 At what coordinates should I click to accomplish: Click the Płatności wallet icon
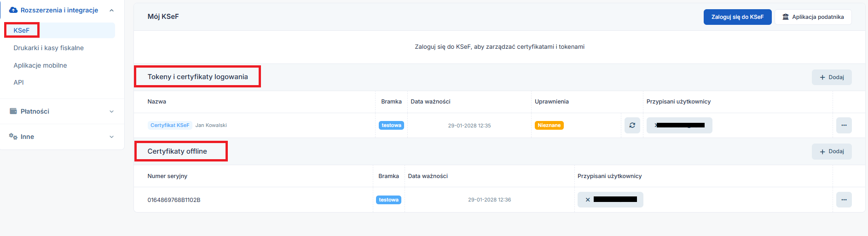click(13, 111)
